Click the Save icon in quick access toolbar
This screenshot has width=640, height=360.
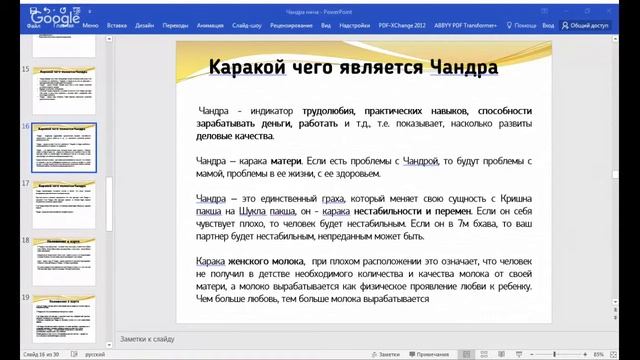click(x=34, y=11)
